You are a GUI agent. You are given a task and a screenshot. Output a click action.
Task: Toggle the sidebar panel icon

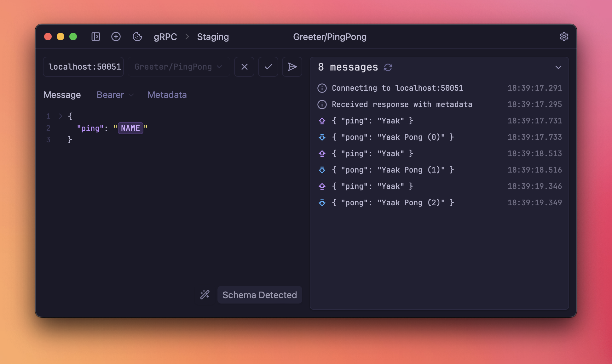pos(96,37)
